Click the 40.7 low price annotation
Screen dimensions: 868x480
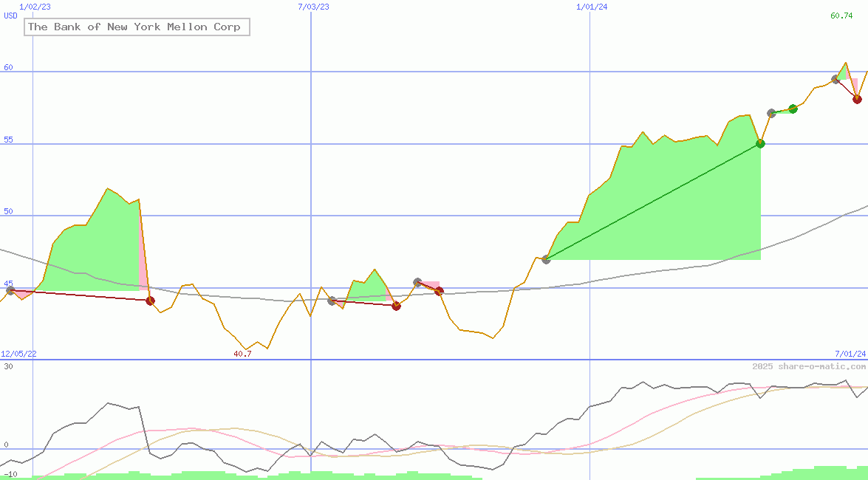point(242,353)
